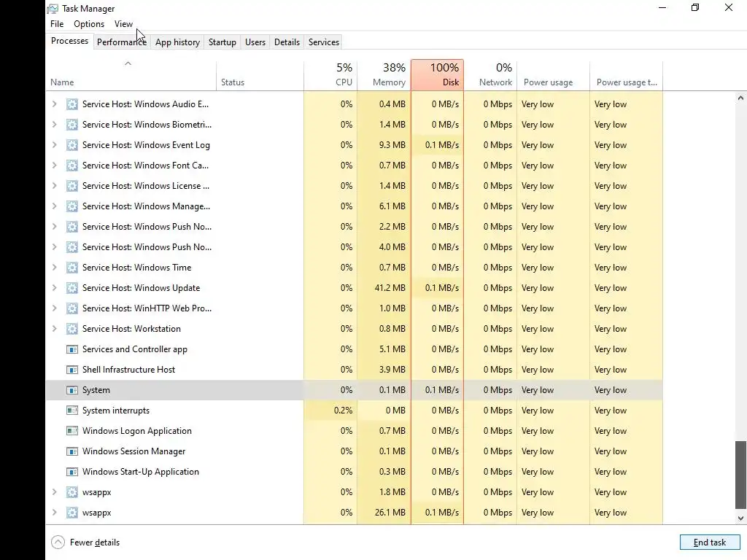Sort by the CPU column header
Screen dimensions: 747x560
[x=330, y=75]
